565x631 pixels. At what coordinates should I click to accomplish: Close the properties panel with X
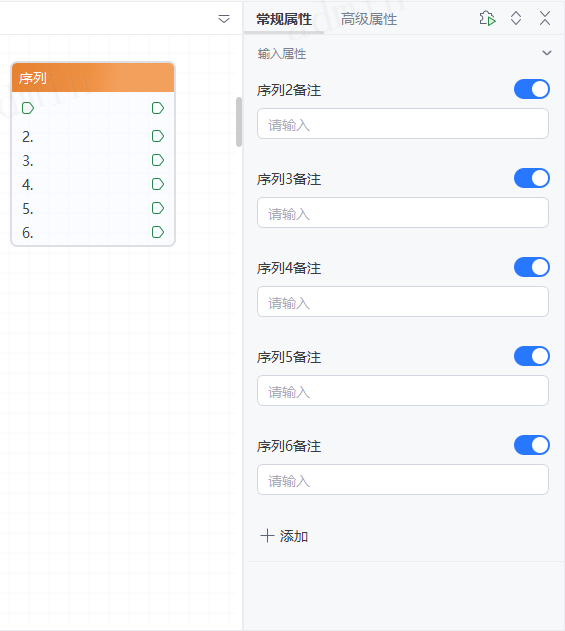tap(545, 19)
